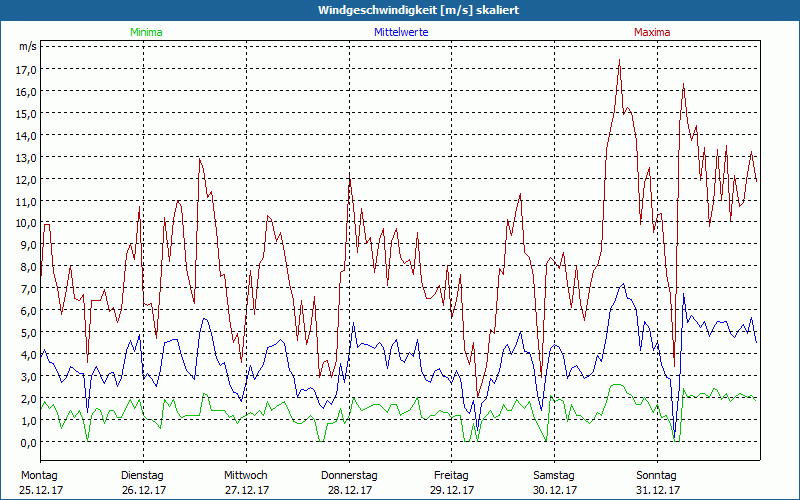Click the 8,0 axis value
Viewport: 800px width, 500px height.
(29, 267)
